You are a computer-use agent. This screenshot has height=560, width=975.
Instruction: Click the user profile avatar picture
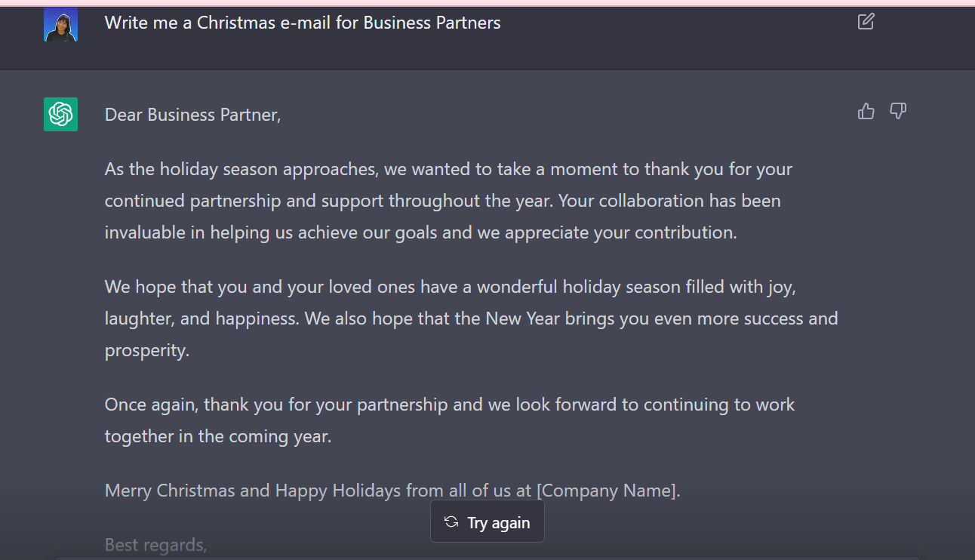coord(60,25)
